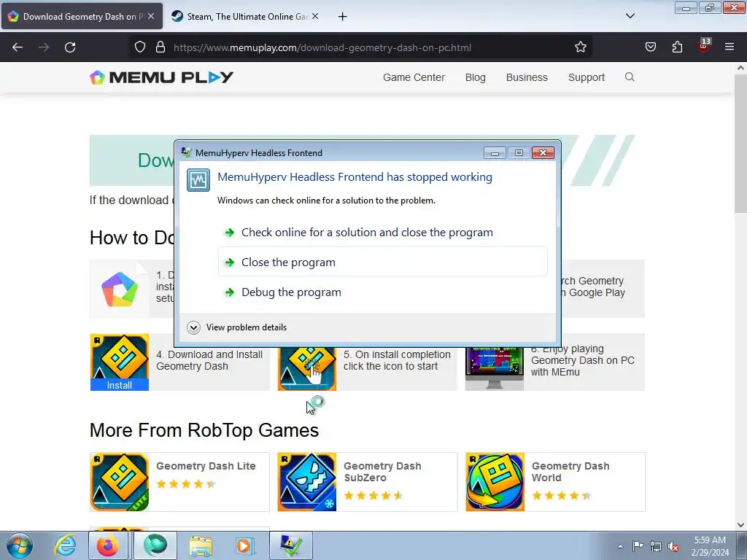Click the Geometry Dash World title link
747x560 pixels.
[570, 472]
